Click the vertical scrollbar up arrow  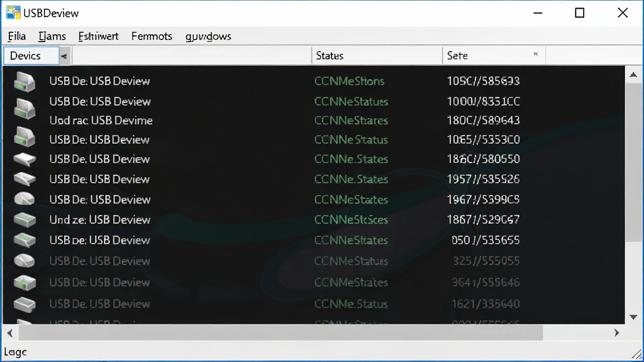(x=633, y=75)
